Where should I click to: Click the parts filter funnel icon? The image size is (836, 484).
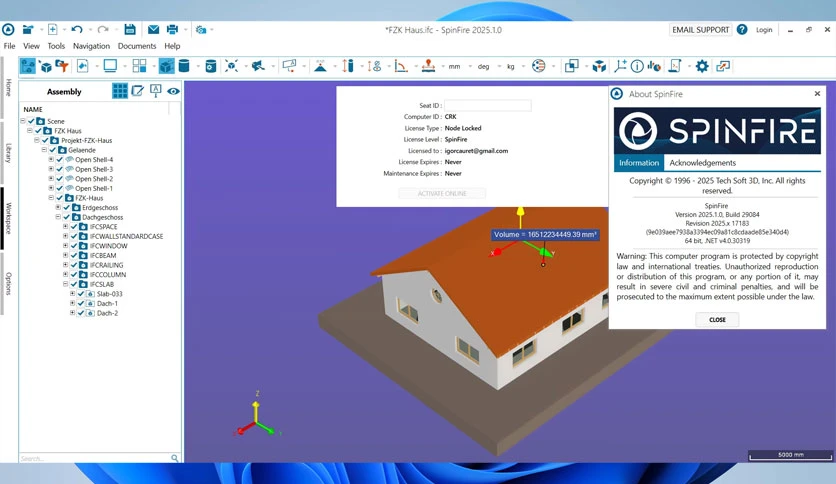(63, 66)
